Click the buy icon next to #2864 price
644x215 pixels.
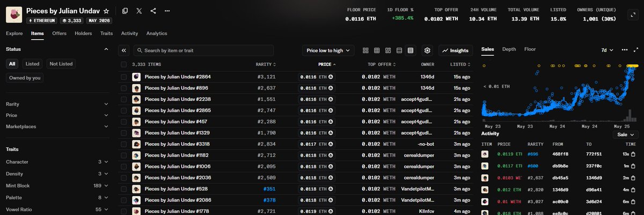[x=331, y=77]
